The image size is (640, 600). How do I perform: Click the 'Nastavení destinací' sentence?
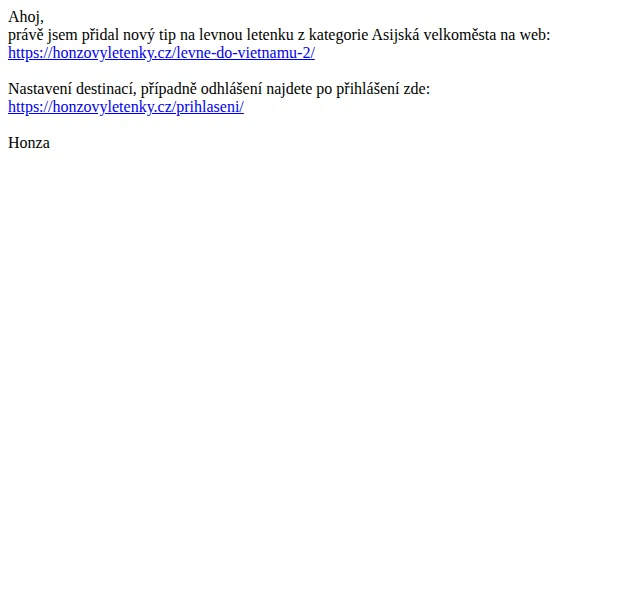(219, 89)
